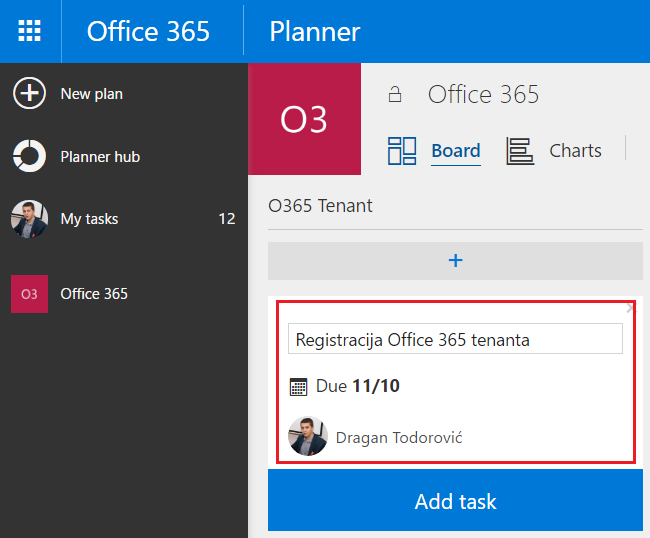650x538 pixels.
Task: Click assignee Dragan Todorović avatar
Action: click(308, 436)
